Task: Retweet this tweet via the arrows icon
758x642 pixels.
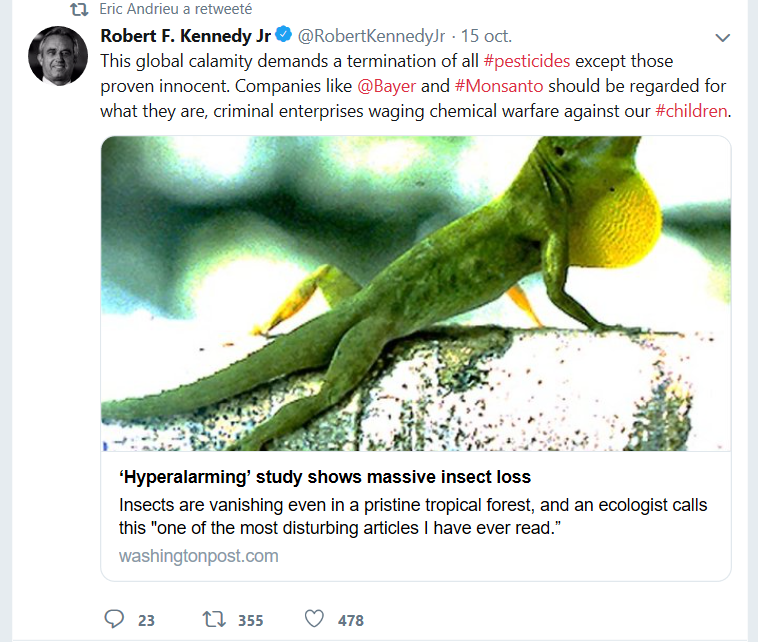Action: tap(213, 619)
